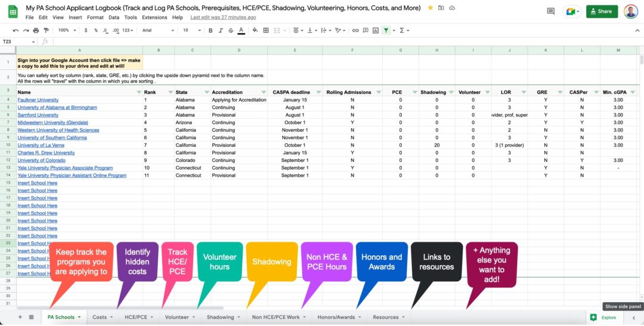Screen dimensions: 644x326
Task: Click the Insert chart icon
Action: [x=376, y=30]
